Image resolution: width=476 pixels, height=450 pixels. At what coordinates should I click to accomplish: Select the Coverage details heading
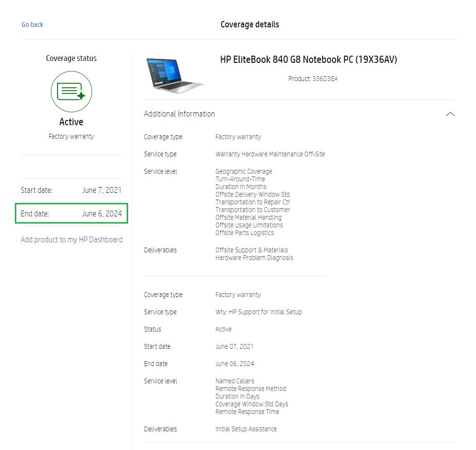(x=250, y=24)
